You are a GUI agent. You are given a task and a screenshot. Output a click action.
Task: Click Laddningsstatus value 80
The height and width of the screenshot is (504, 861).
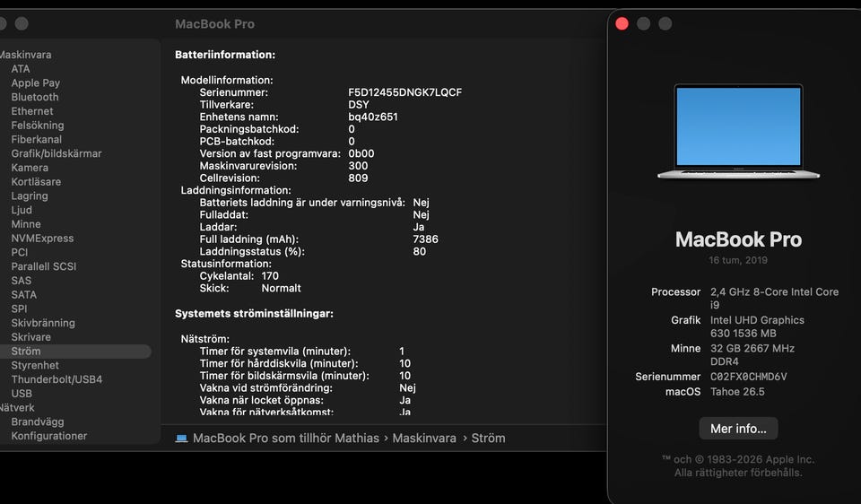click(x=420, y=251)
